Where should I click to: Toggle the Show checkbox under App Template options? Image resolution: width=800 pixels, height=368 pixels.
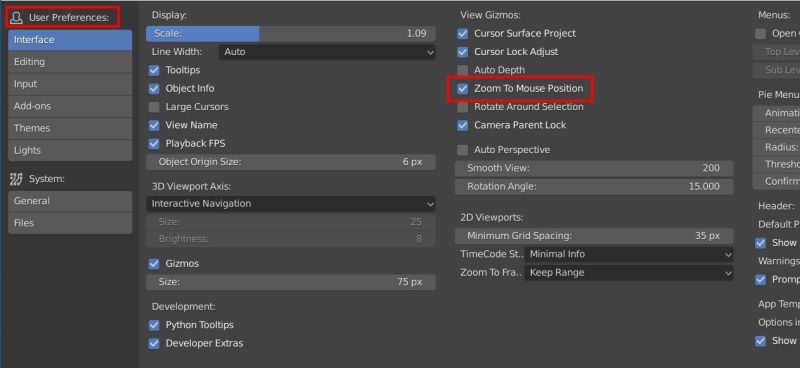pyautogui.click(x=761, y=341)
